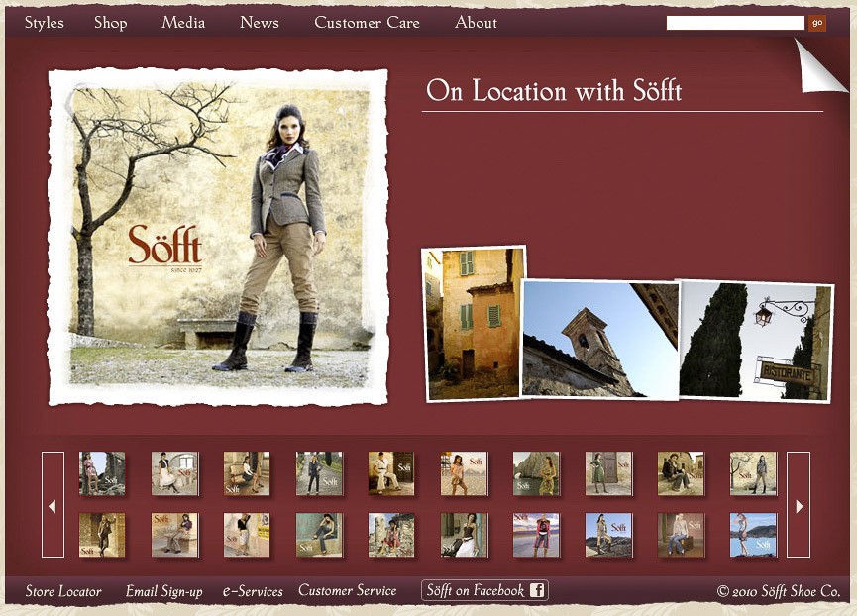Choose thumbnail of woman in green dress by wooden door

point(608,473)
